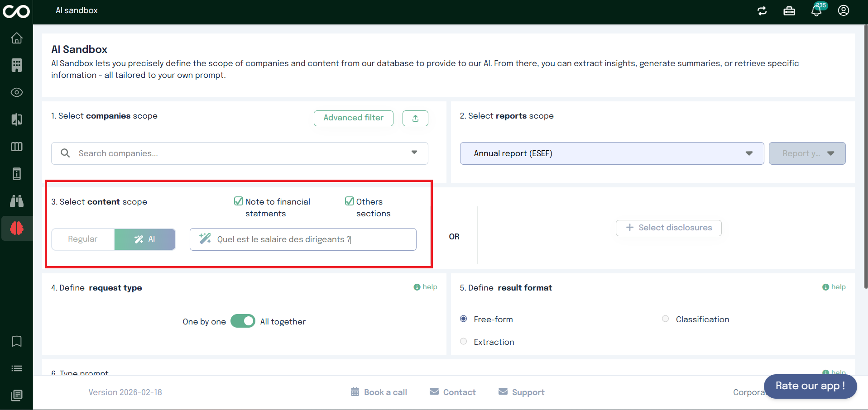Open the toolbox icon in top bar
The width and height of the screenshot is (868, 410).
(x=789, y=10)
